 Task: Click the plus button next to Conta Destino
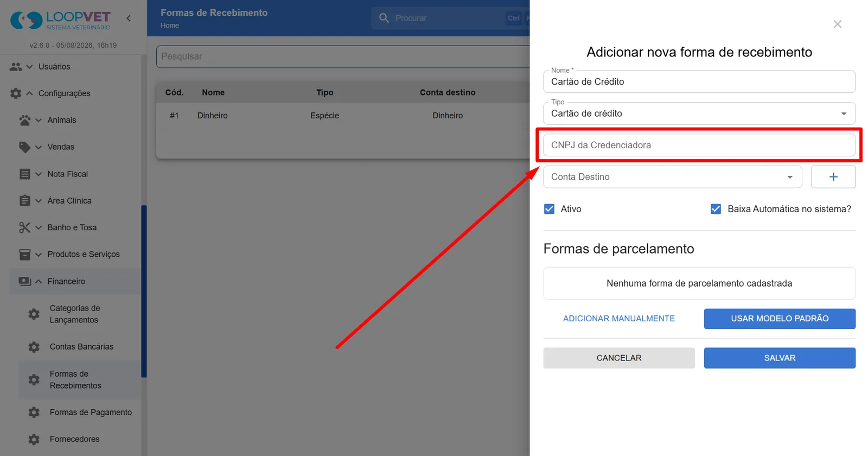click(x=833, y=177)
